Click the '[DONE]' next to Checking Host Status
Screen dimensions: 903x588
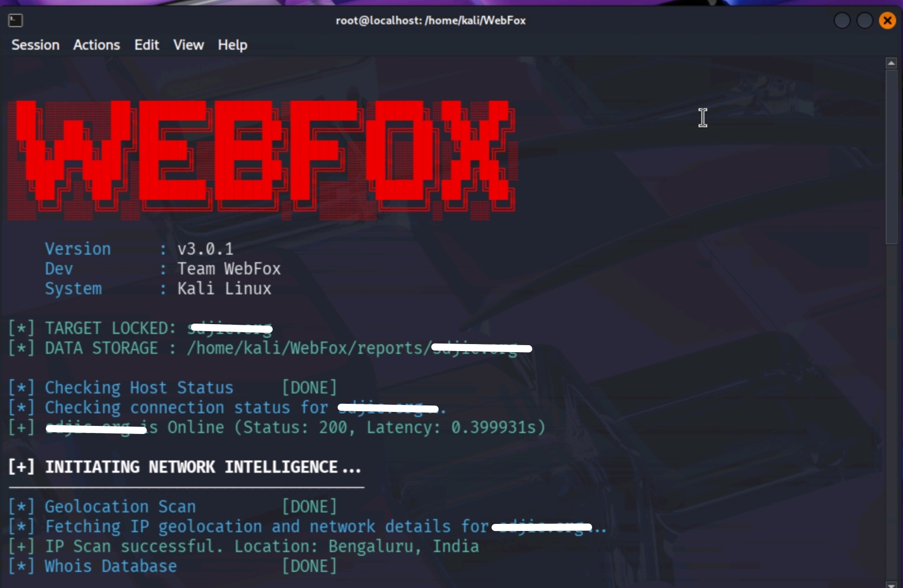point(310,388)
